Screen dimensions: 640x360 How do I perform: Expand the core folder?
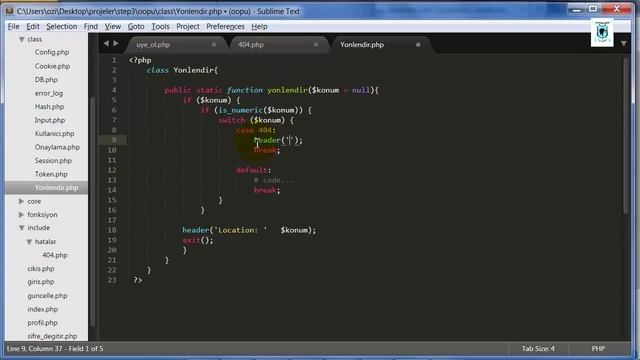pos(21,201)
